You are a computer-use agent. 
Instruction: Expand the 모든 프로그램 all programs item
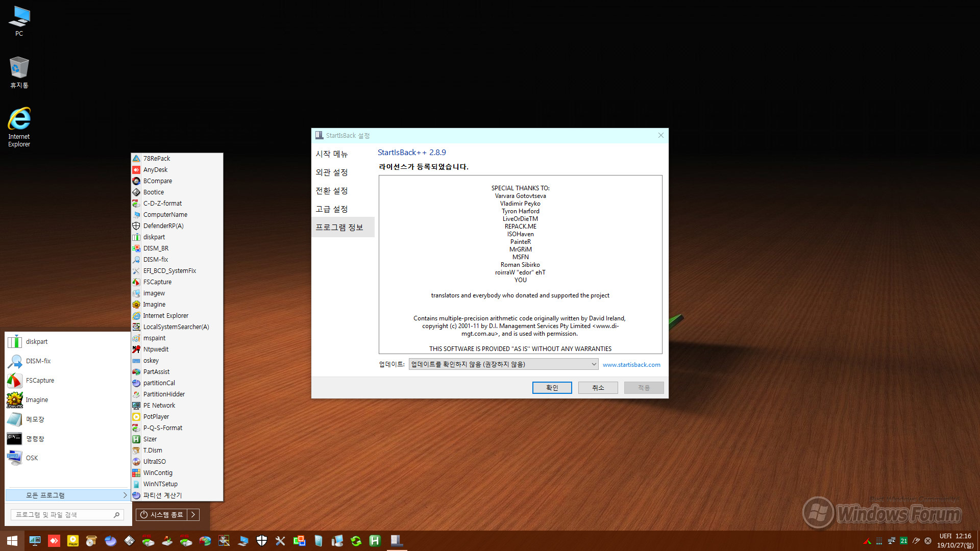tap(67, 495)
